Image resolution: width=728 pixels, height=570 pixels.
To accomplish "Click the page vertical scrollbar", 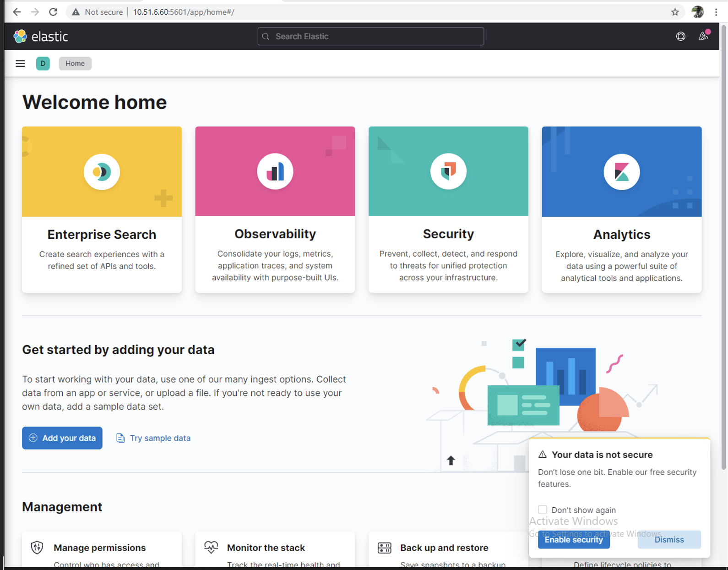I will tap(723, 247).
